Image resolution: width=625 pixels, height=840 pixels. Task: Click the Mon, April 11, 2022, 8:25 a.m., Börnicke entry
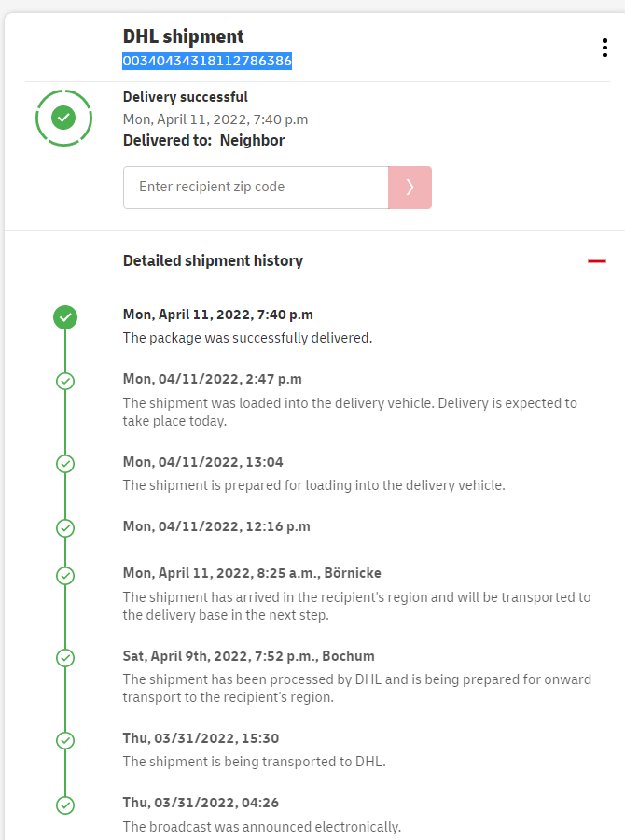coord(252,573)
